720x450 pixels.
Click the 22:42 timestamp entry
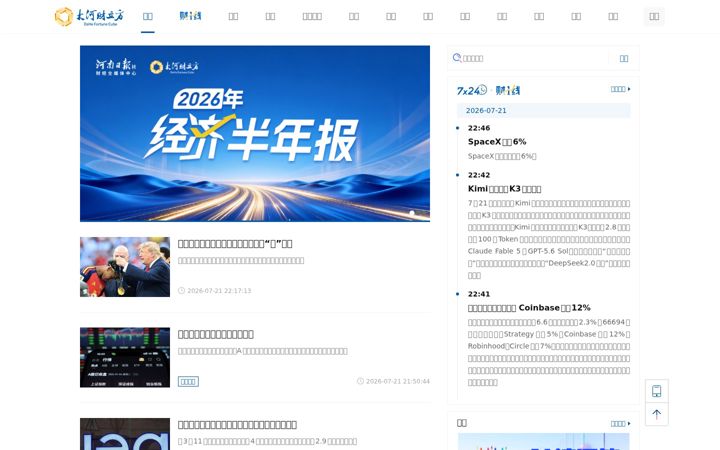(479, 175)
